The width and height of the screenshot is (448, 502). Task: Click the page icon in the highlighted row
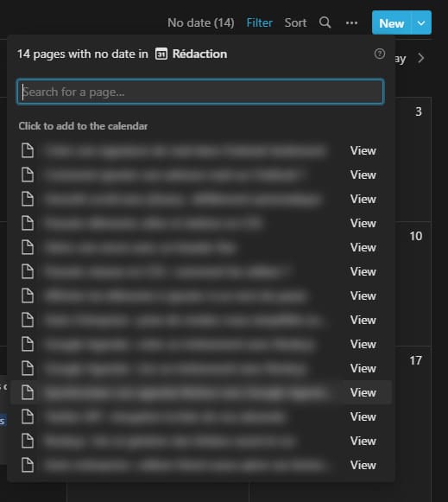coord(28,392)
